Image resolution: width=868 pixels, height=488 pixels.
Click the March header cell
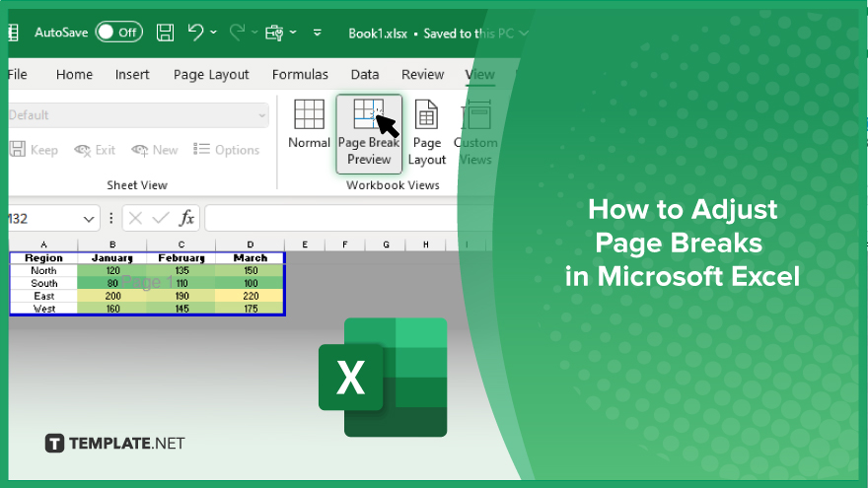tap(251, 258)
